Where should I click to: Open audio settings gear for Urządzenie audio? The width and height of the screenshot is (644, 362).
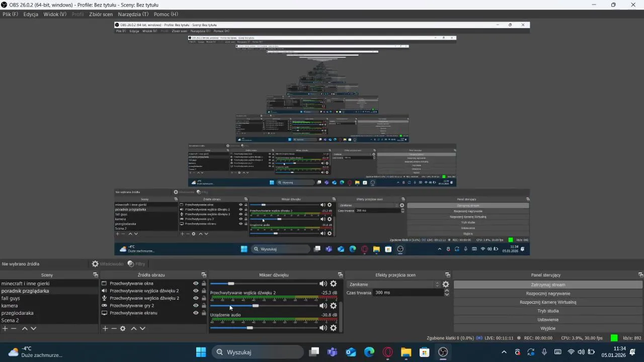(x=333, y=328)
